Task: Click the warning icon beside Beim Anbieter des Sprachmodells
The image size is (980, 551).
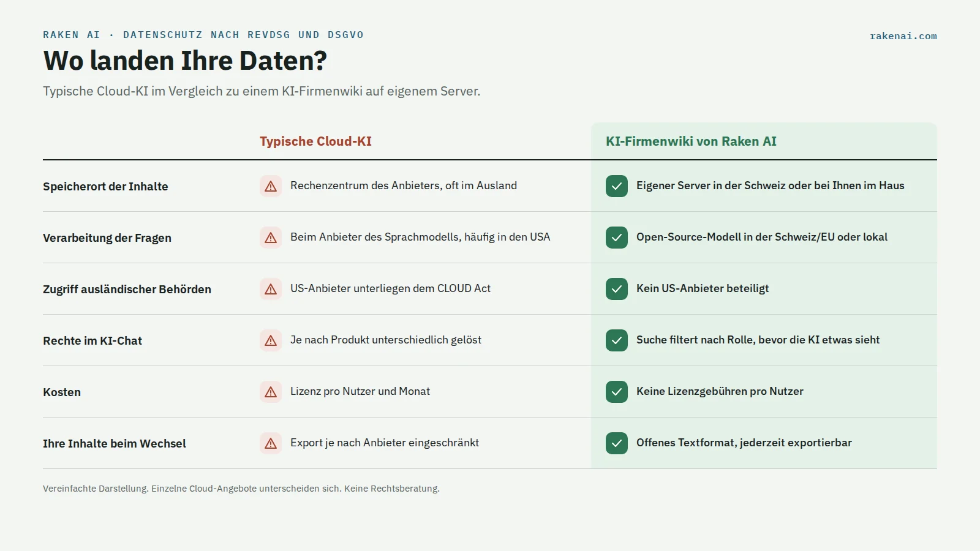Action: [271, 238]
